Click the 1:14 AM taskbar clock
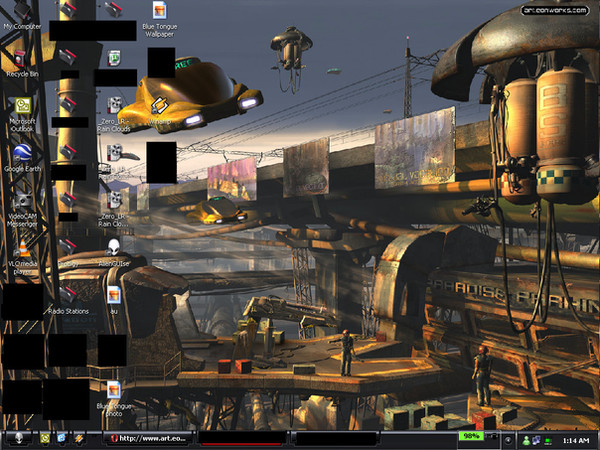The image size is (600, 450). click(576, 441)
